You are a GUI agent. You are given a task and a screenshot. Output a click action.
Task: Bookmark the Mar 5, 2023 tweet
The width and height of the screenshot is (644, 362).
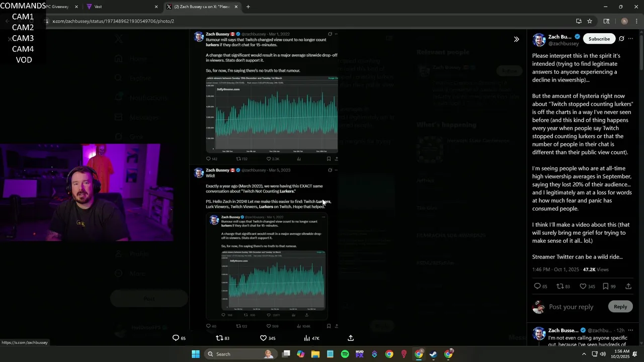tap(329, 326)
